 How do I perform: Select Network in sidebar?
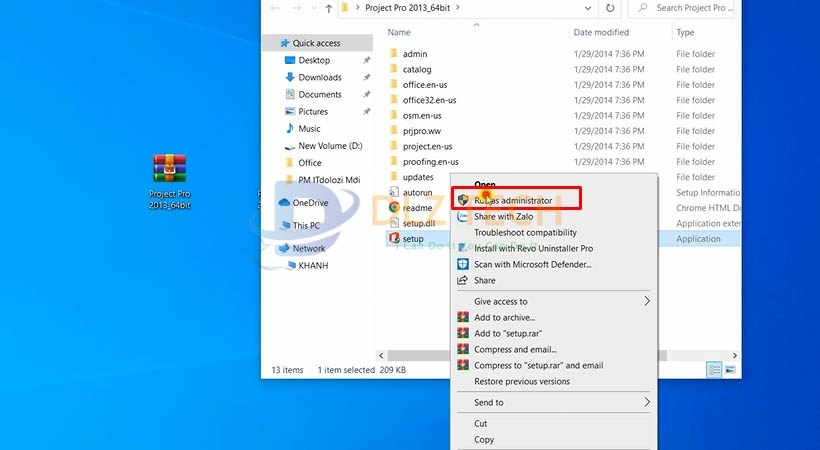(x=309, y=249)
